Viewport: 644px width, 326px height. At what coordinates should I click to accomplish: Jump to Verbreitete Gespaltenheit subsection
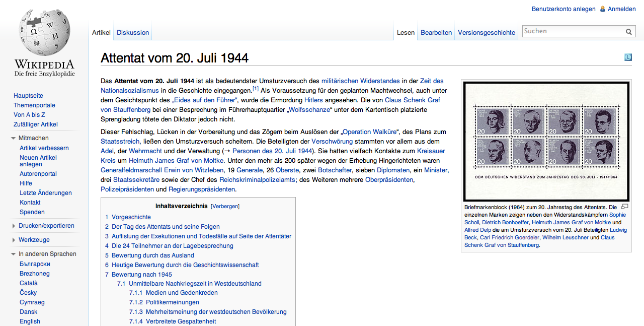pos(173,321)
